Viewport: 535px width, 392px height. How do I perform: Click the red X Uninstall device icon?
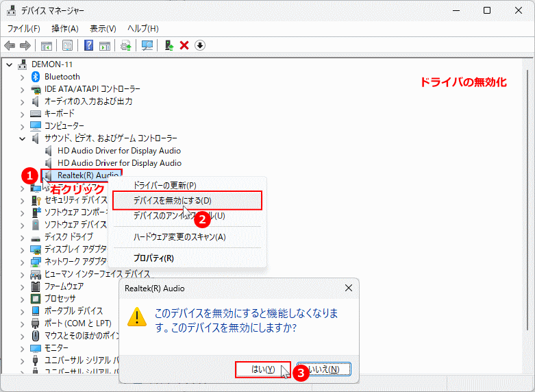(x=184, y=45)
